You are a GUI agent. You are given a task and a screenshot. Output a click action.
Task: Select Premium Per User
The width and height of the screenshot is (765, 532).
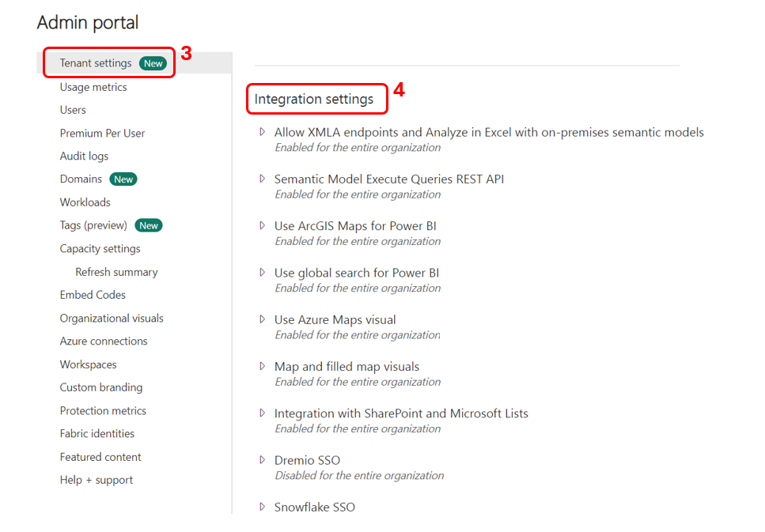click(x=102, y=133)
